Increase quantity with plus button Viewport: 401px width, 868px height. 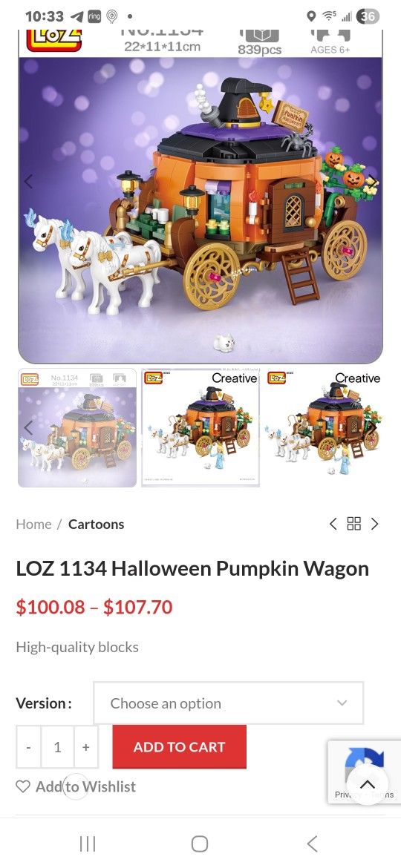coord(86,747)
